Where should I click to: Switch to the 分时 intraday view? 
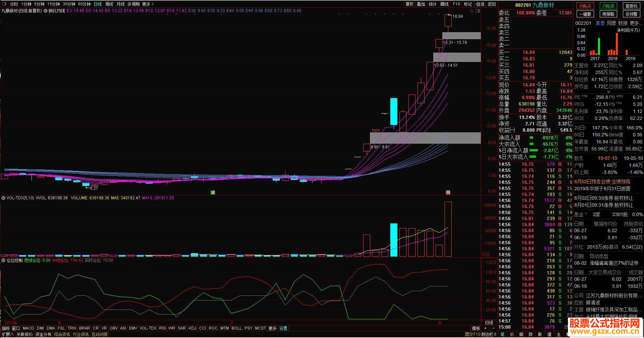coord(14,4)
